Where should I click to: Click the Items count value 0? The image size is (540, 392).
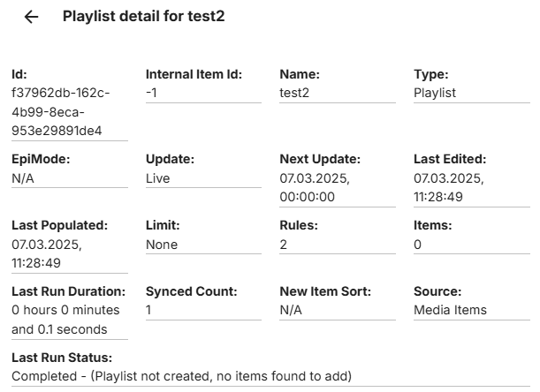click(x=418, y=245)
